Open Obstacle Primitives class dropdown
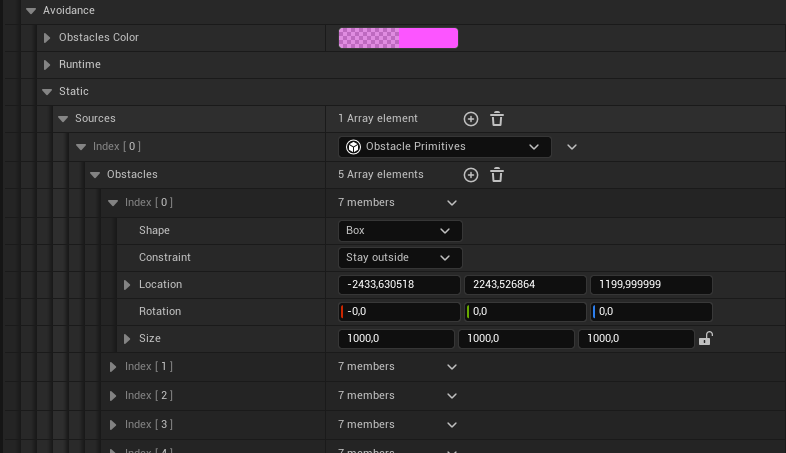The image size is (786, 453). [445, 147]
